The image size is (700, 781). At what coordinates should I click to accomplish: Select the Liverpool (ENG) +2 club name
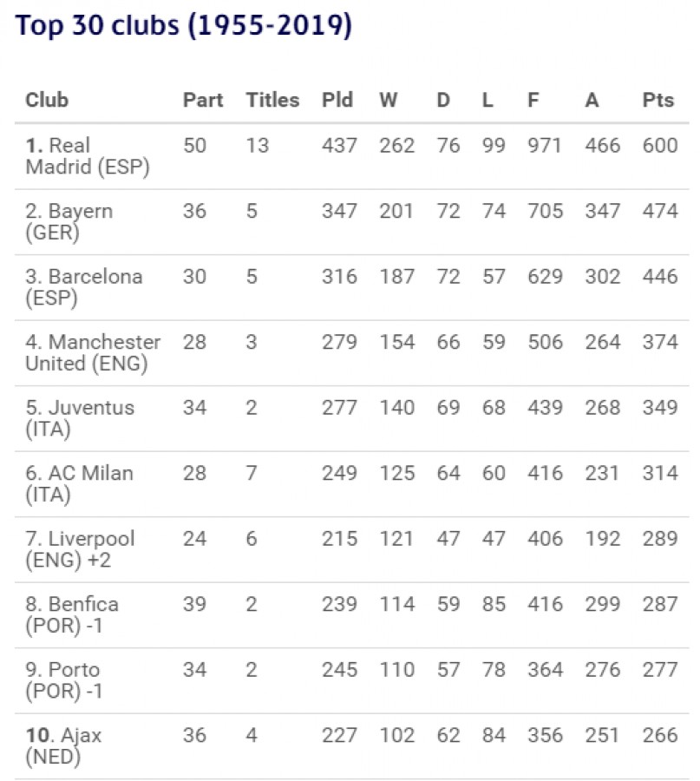click(x=81, y=549)
